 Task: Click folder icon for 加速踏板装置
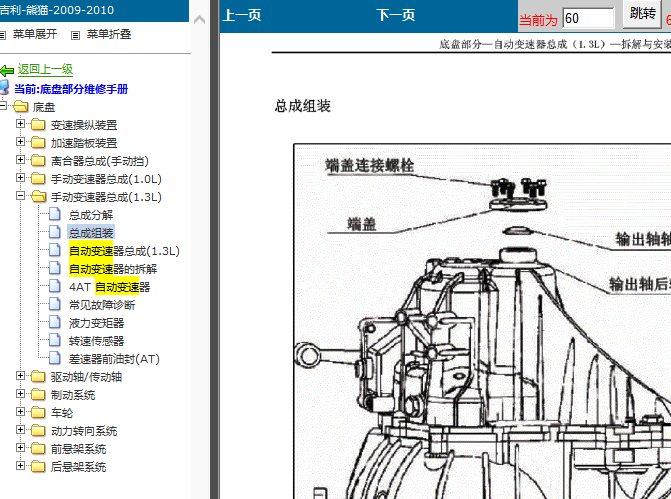(x=38, y=143)
